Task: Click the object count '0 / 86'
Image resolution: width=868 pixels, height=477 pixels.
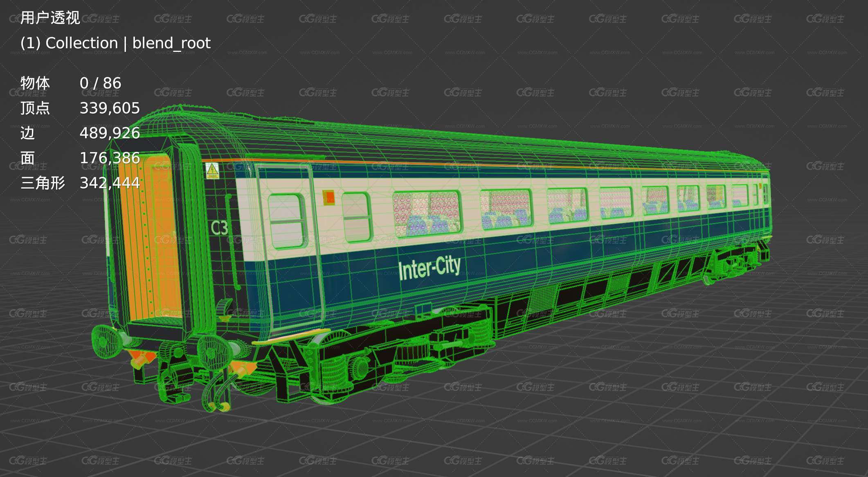Action: pos(100,83)
